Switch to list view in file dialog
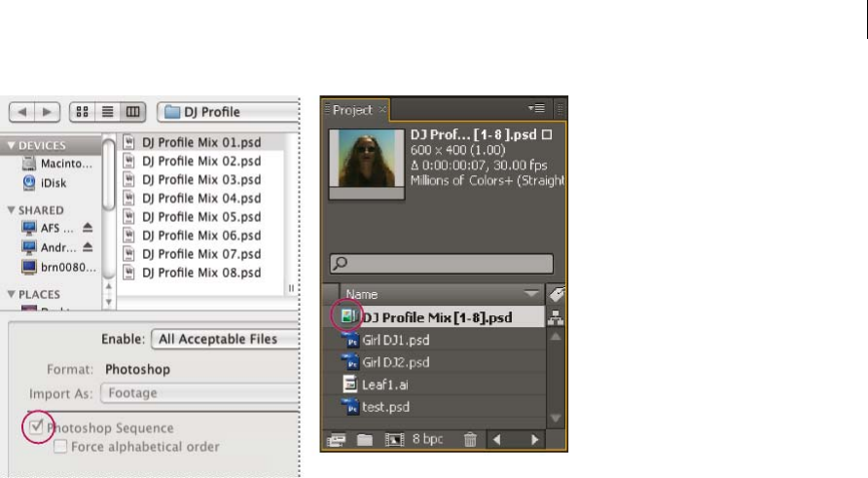The width and height of the screenshot is (868, 478). coord(107,112)
